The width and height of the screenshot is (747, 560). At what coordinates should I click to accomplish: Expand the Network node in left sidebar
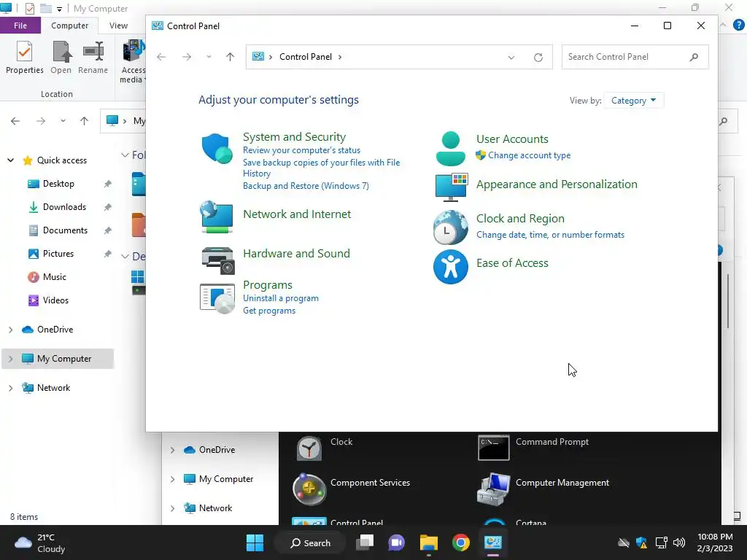click(10, 388)
